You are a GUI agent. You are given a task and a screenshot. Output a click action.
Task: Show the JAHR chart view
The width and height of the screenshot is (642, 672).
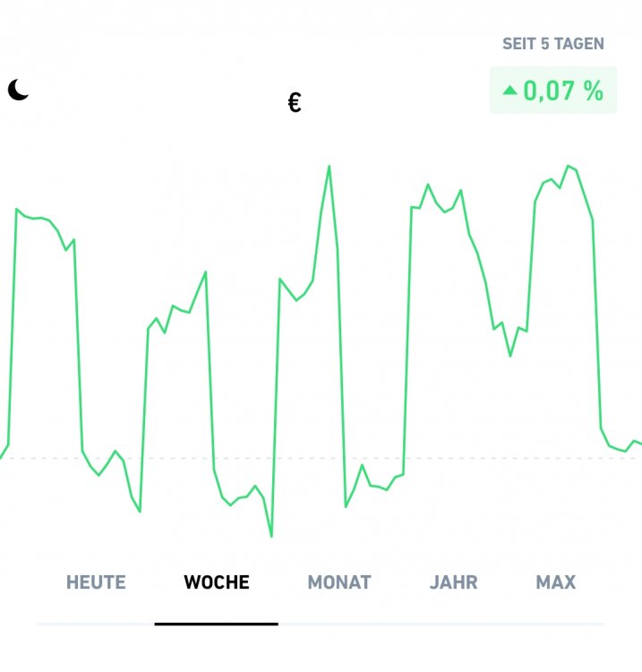pos(454,582)
